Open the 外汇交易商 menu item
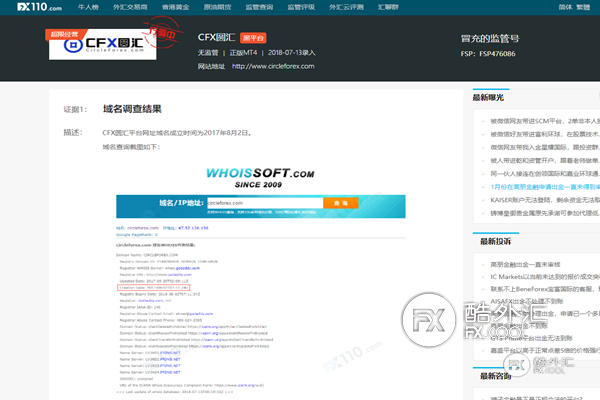The height and width of the screenshot is (400, 600). (x=130, y=7)
